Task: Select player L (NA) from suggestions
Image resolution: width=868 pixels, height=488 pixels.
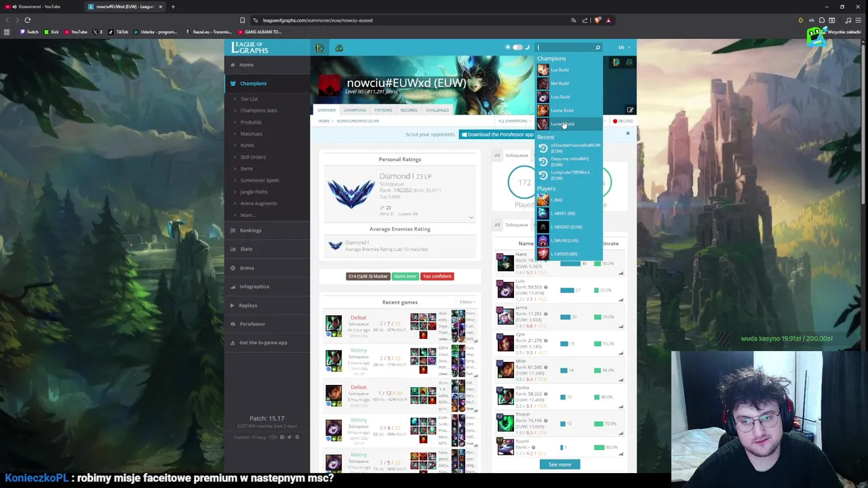Action: [569, 200]
